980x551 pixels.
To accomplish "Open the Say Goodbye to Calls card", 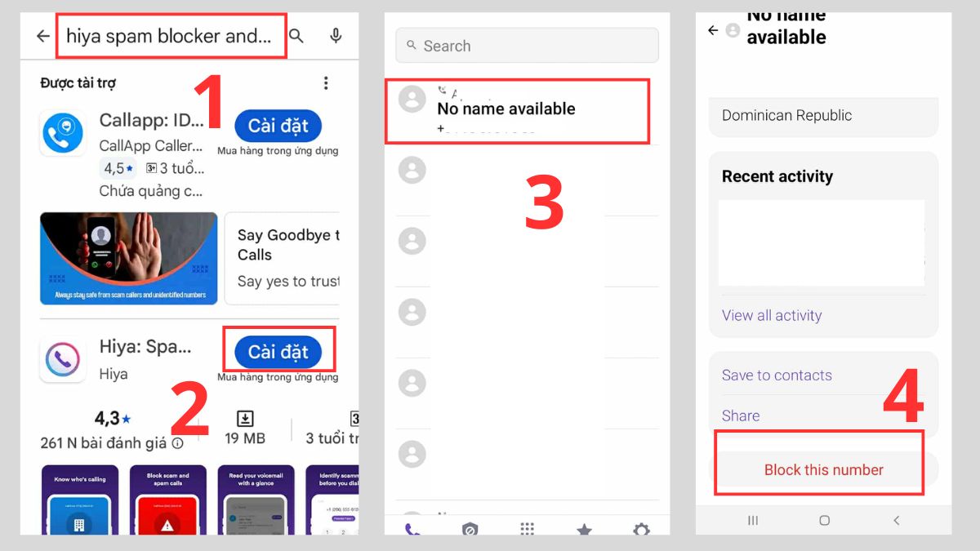I will pos(282,259).
